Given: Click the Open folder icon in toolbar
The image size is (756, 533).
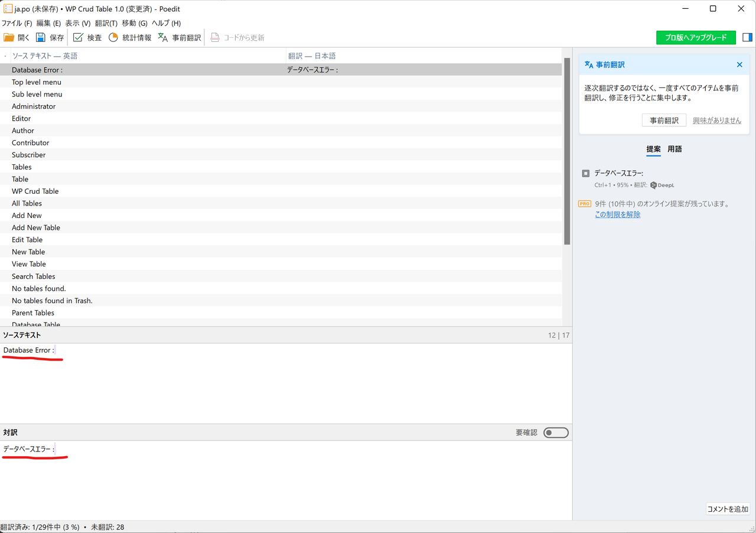Looking at the screenshot, I should pyautogui.click(x=9, y=38).
